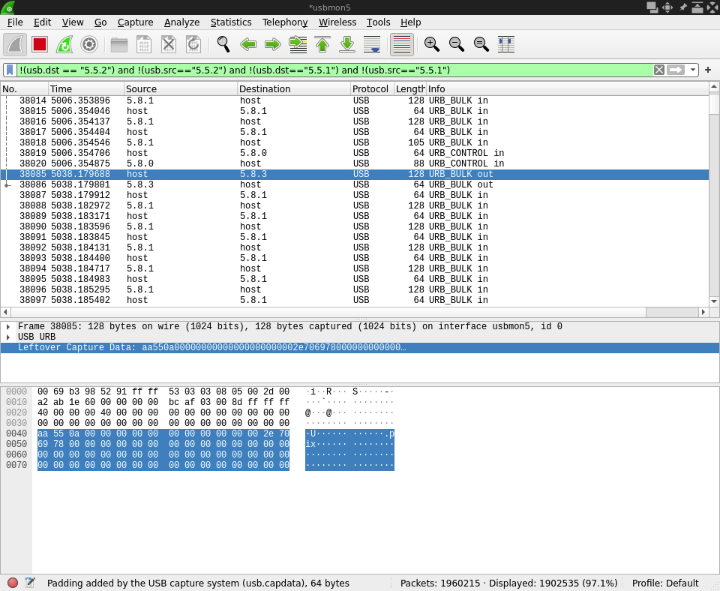Save this capture file icon

(144, 45)
